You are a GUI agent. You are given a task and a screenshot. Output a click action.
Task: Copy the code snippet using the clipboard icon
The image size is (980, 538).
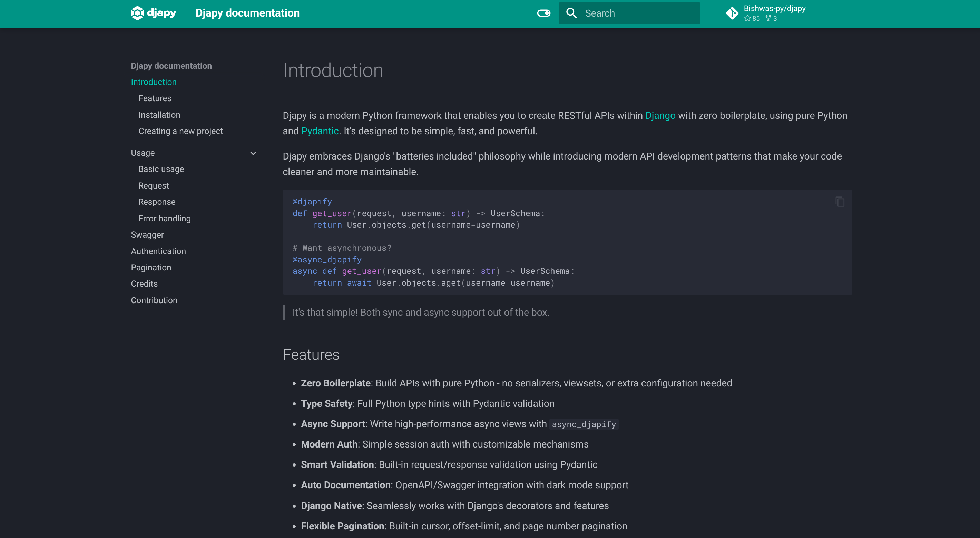pos(840,202)
